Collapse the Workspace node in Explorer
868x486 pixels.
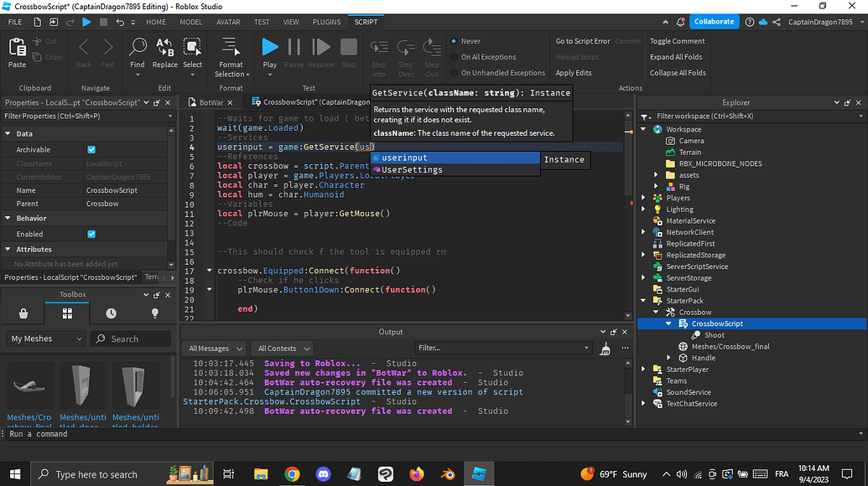644,127
